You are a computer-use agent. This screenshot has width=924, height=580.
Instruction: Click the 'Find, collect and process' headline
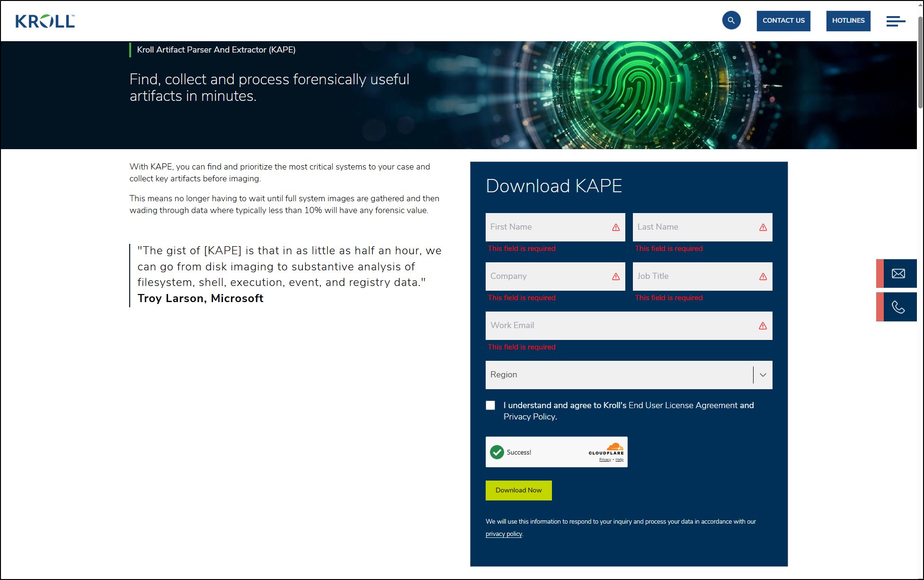click(x=269, y=88)
